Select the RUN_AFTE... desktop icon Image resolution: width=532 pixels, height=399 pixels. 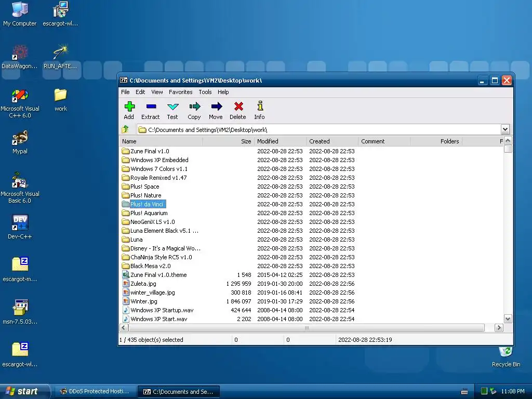coord(60,57)
